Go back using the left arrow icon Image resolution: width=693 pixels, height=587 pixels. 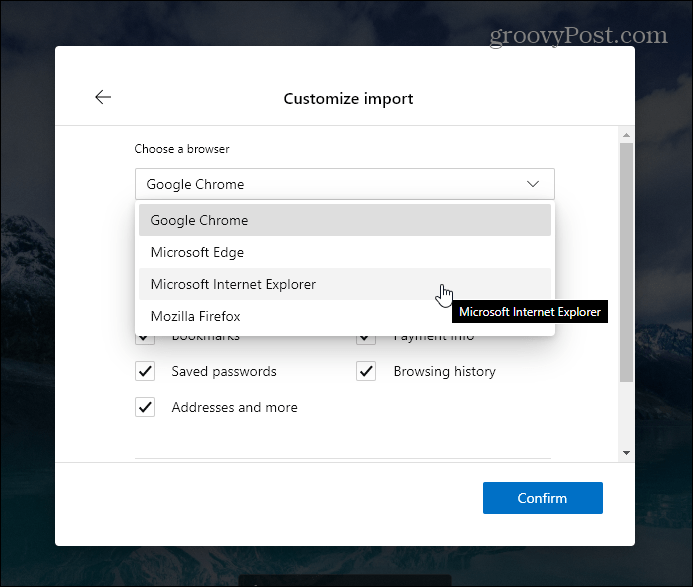coord(103,97)
